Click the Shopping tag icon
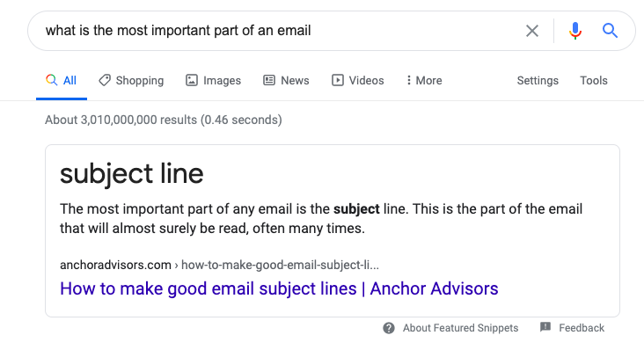Viewport: 644px width, 350px height. pos(105,80)
